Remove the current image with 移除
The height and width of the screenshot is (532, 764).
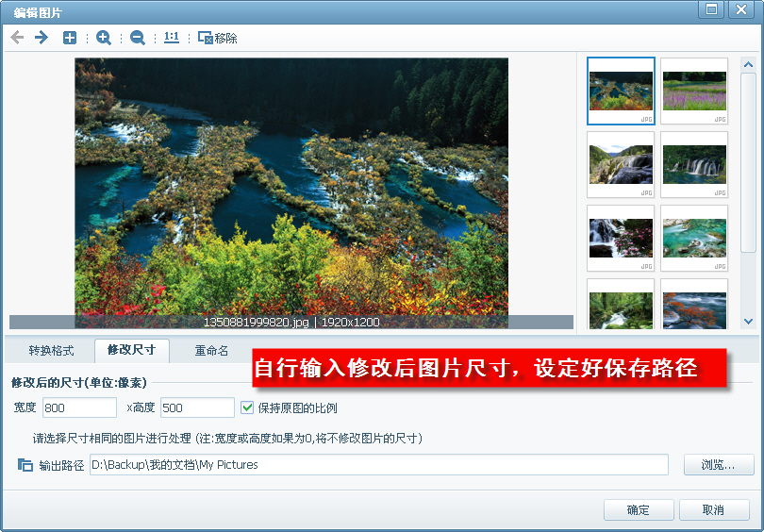(x=217, y=38)
